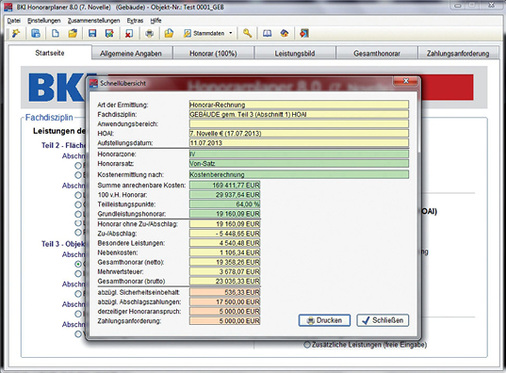Click the Aufstellungsdatum field 11.07.2013

pyautogui.click(x=299, y=143)
